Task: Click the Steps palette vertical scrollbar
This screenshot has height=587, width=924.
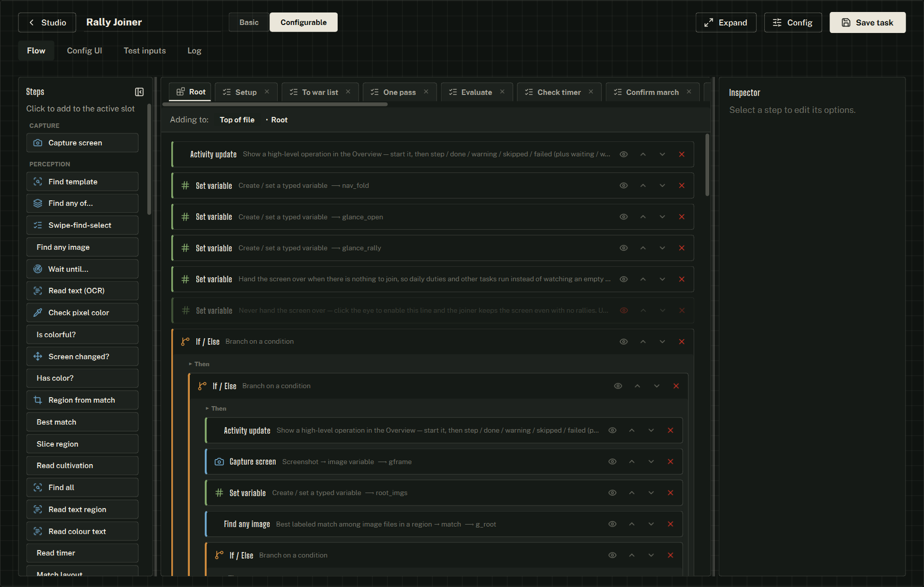Action: [x=149, y=160]
